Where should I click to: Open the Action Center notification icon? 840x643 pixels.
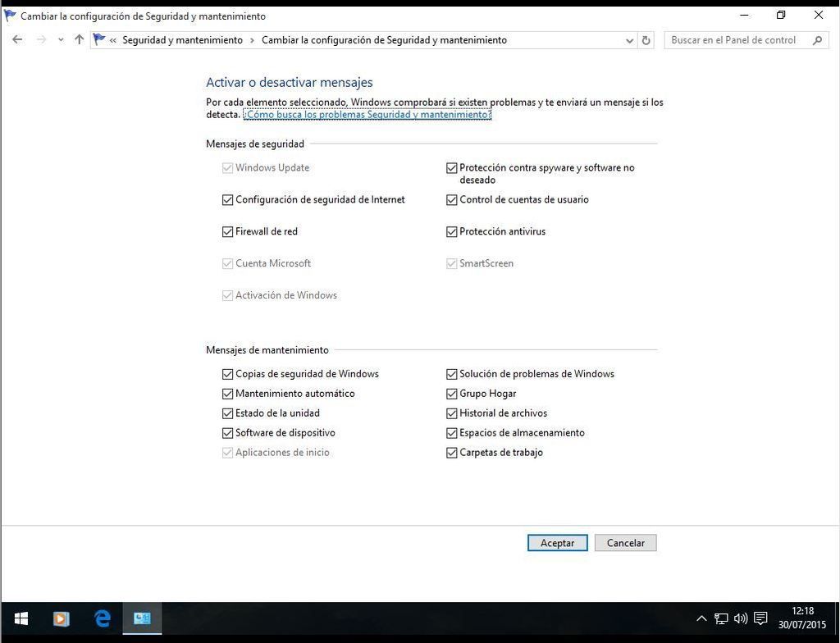click(760, 619)
